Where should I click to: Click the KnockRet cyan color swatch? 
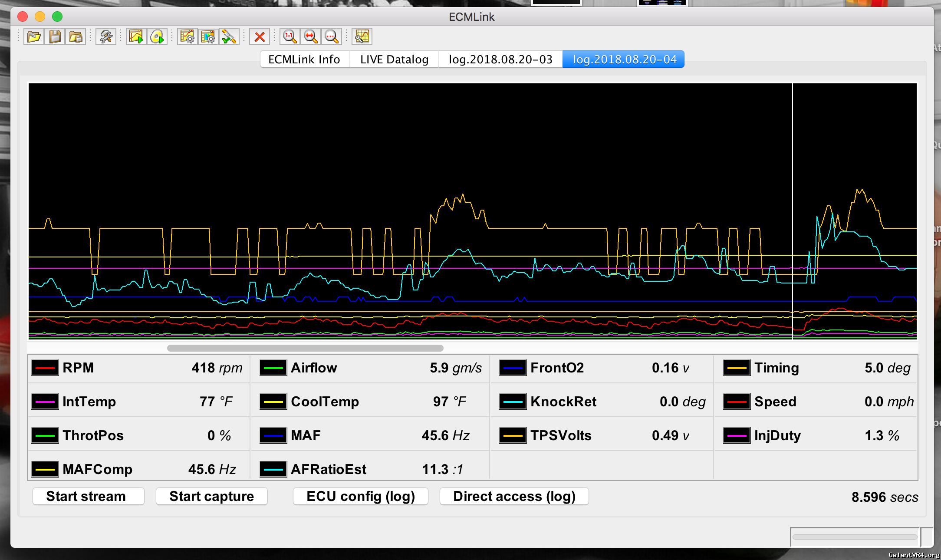click(513, 402)
